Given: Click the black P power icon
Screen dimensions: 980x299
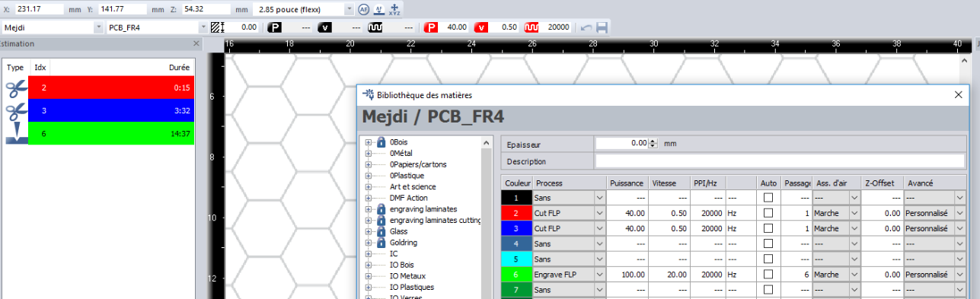Looking at the screenshot, I should pyautogui.click(x=275, y=27).
